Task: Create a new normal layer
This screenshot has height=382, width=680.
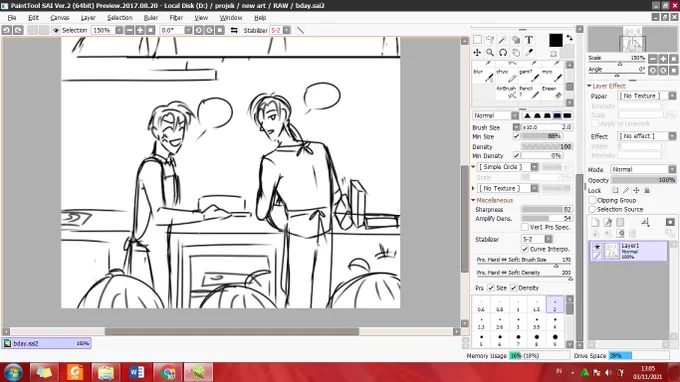Action: (595, 222)
